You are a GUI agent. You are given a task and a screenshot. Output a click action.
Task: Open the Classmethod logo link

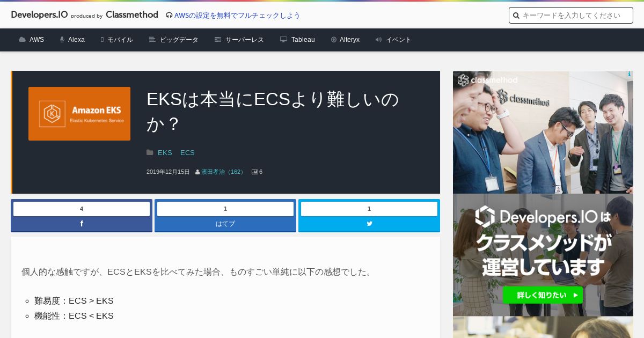pyautogui.click(x=132, y=15)
